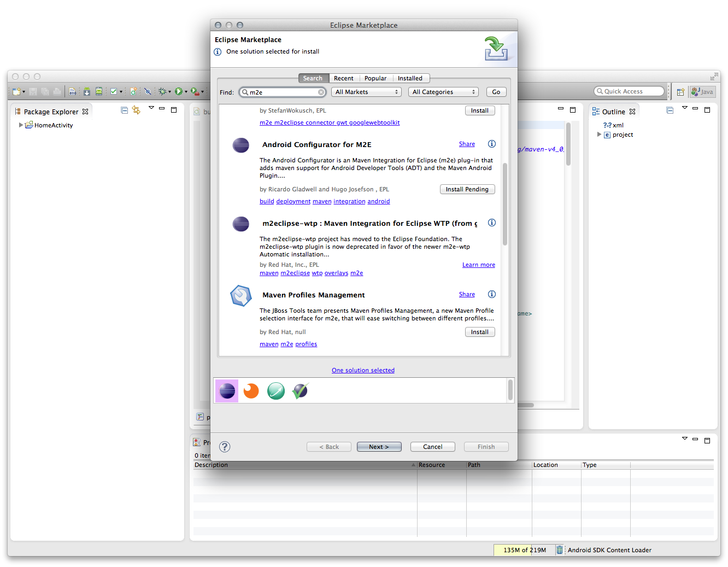Click the Debug bug icon
The image size is (728, 567).
click(x=162, y=91)
